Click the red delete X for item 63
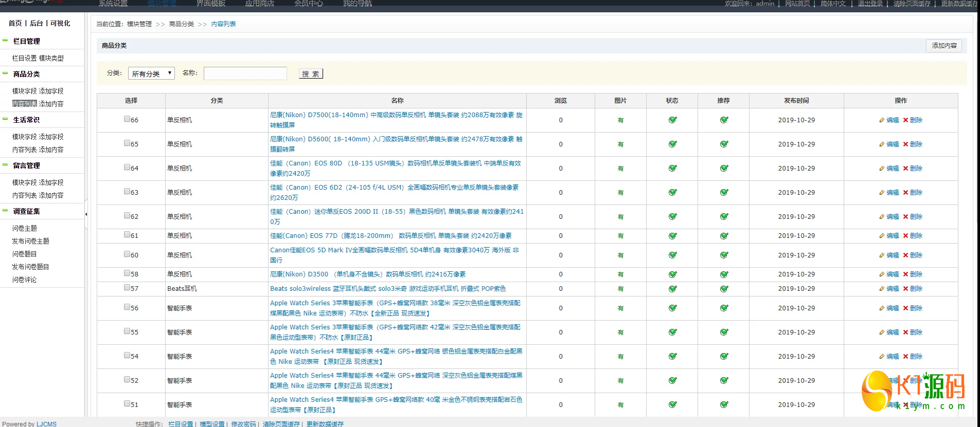Viewport: 980px width, 427px height. (x=905, y=193)
